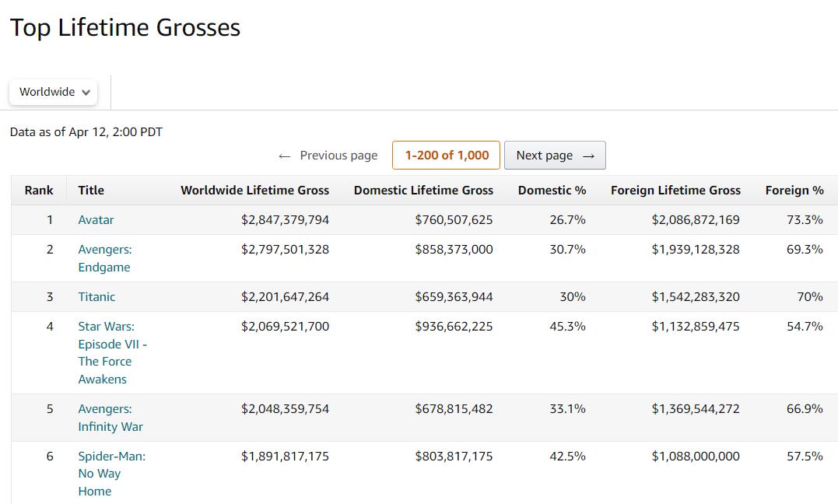Image resolution: width=838 pixels, height=504 pixels.
Task: Open the Worldwide area dropdown
Action: pos(53,92)
